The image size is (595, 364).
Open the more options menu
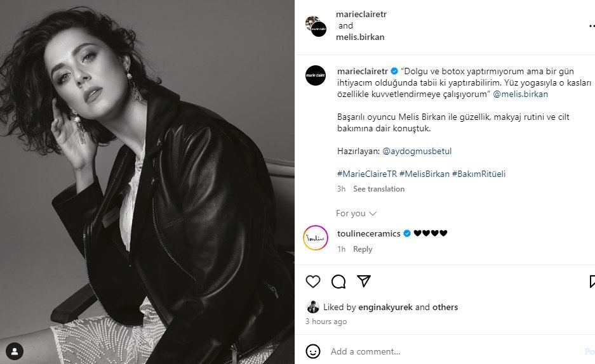591,26
